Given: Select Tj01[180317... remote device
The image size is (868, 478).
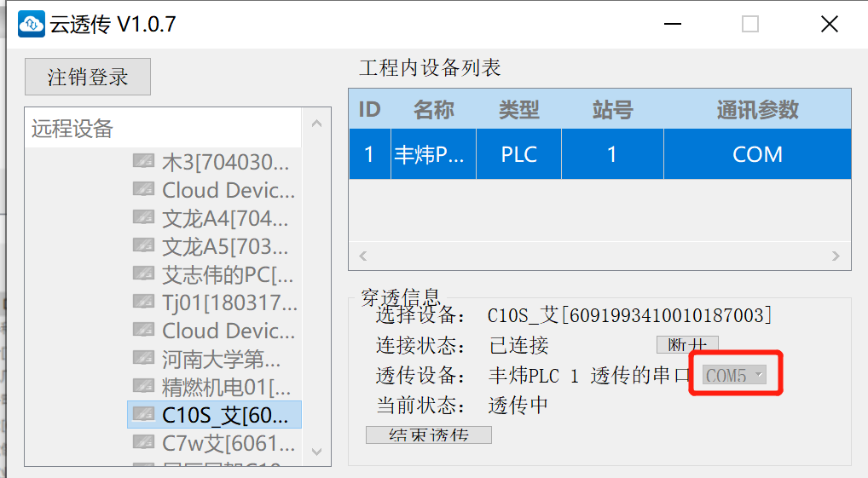Looking at the screenshot, I should click(229, 303).
